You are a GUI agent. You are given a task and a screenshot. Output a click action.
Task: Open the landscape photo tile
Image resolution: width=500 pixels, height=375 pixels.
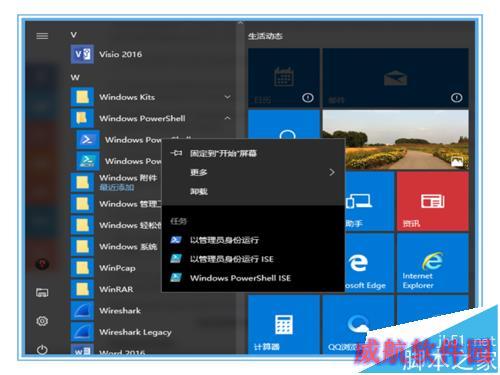[x=395, y=140]
